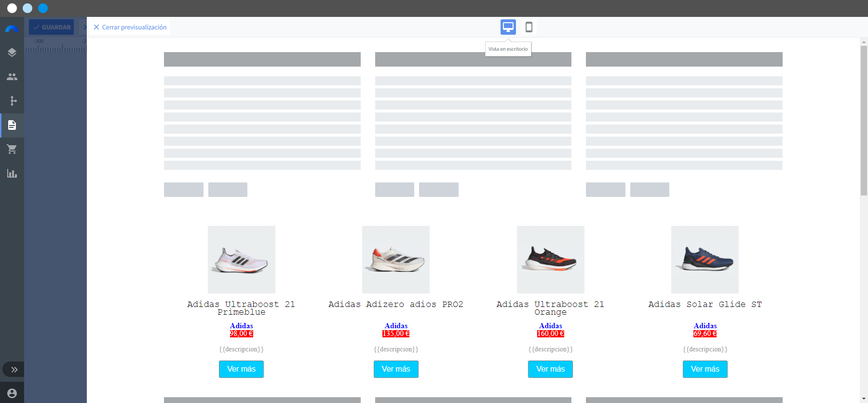Click title Adidas Ultraboost 21 Primeblue
868x403 pixels.
pos(241,308)
